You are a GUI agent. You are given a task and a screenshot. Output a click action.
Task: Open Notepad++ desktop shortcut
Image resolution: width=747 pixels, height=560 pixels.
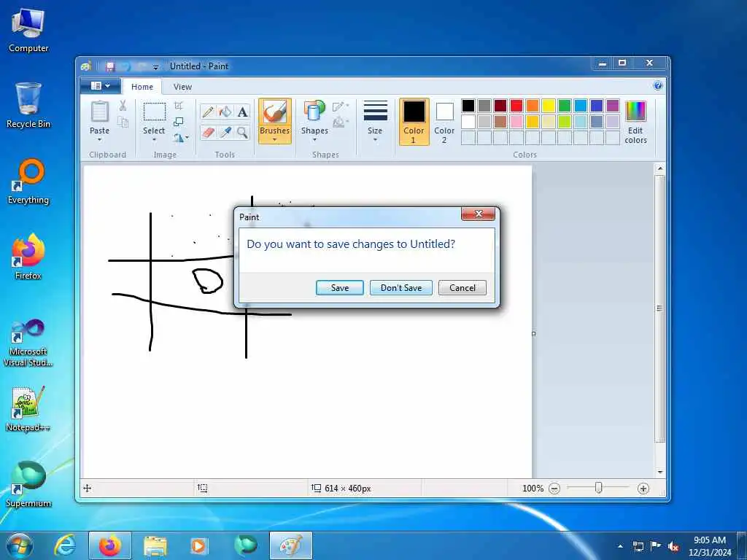[x=28, y=408]
